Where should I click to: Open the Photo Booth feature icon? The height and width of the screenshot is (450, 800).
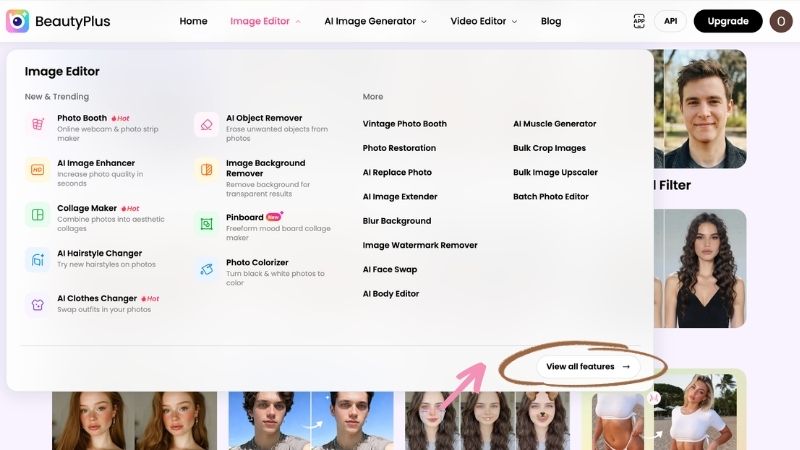click(x=38, y=124)
